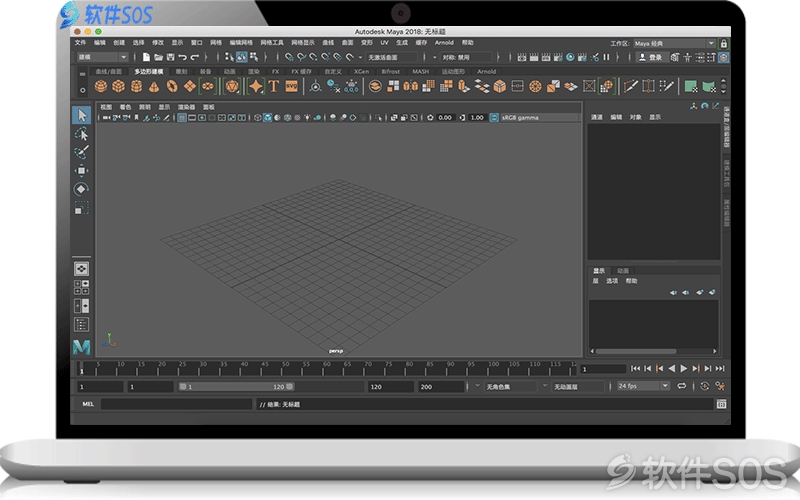Viewport: 800px width, 500px height.
Task: Toggle select by hierarchy mode
Action: click(229, 57)
